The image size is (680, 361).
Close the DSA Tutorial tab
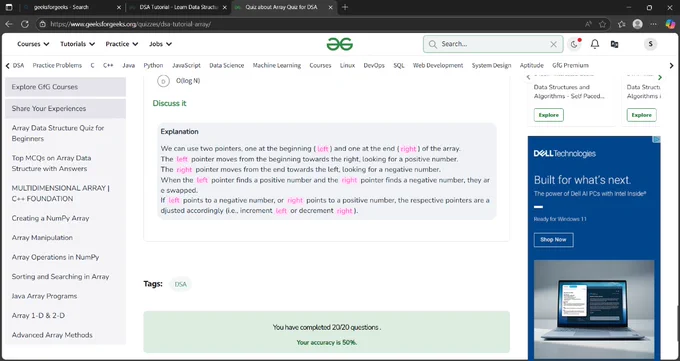225,7
